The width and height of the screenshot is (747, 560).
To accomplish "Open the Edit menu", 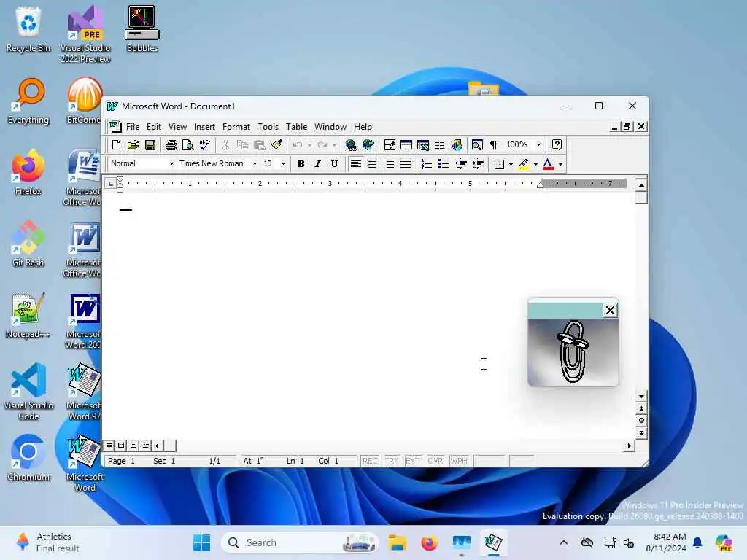I will 153,127.
